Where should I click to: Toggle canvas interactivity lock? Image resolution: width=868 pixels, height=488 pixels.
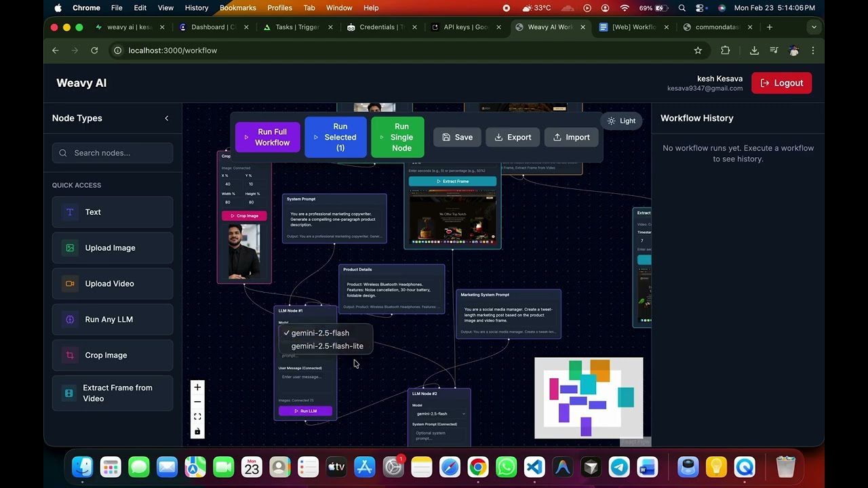tap(197, 431)
